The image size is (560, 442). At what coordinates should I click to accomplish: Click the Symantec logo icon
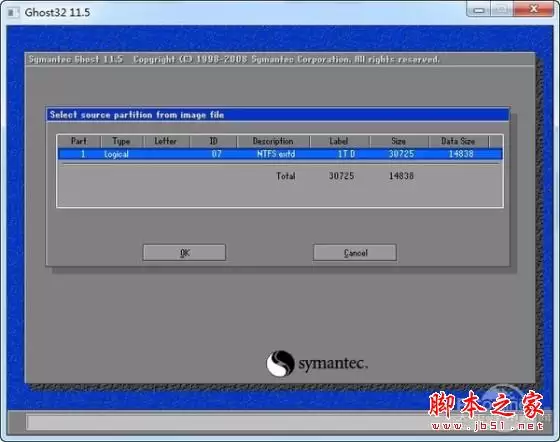(x=281, y=363)
